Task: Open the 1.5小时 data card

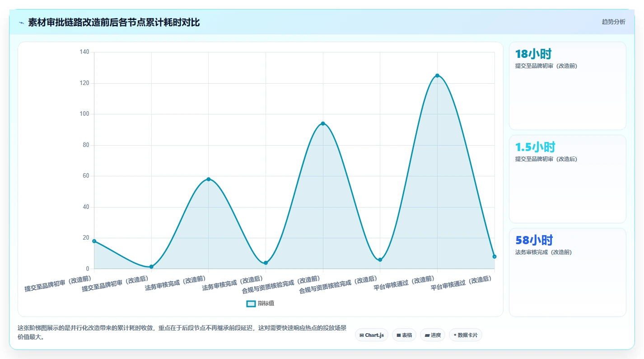Action: 568,179
